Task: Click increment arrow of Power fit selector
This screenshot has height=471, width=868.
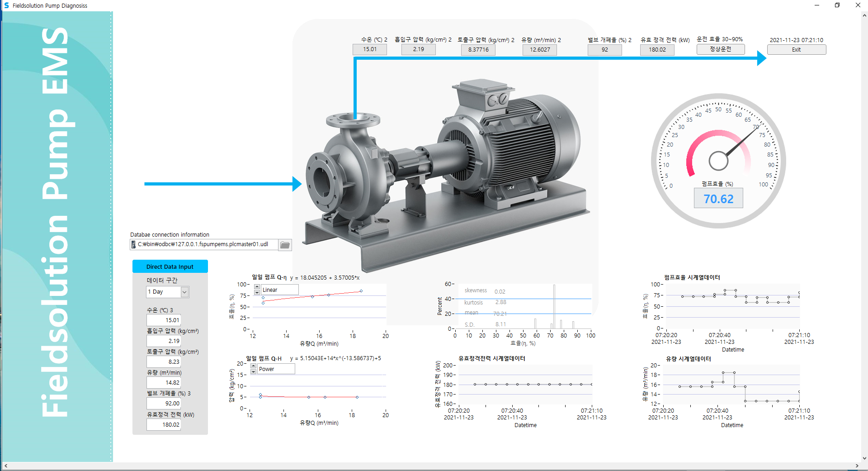Action: coord(254,366)
